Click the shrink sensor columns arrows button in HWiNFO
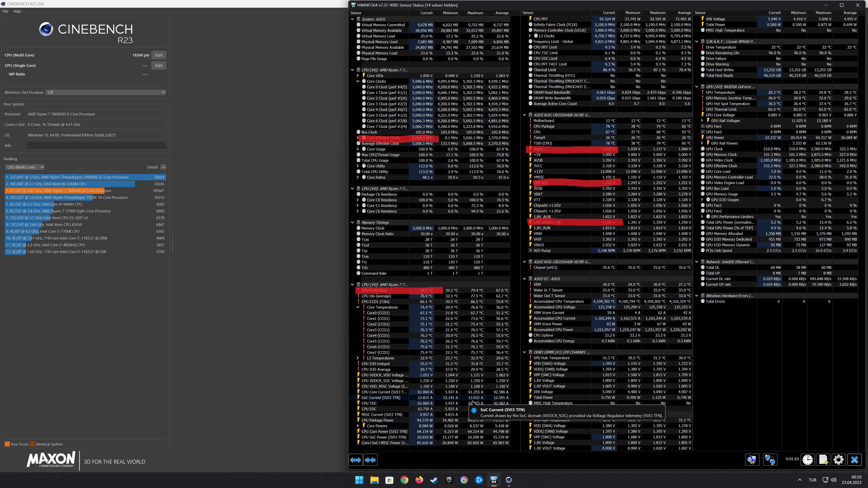 (370, 460)
